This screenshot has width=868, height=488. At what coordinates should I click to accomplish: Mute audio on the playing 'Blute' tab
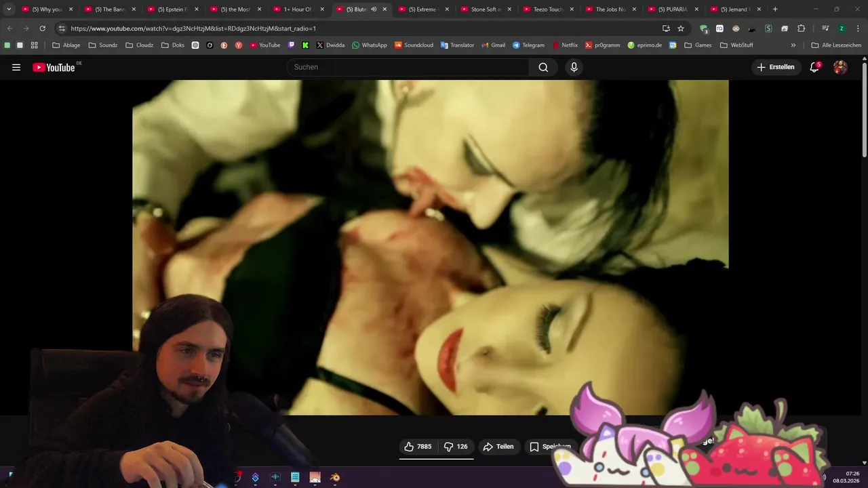374,9
